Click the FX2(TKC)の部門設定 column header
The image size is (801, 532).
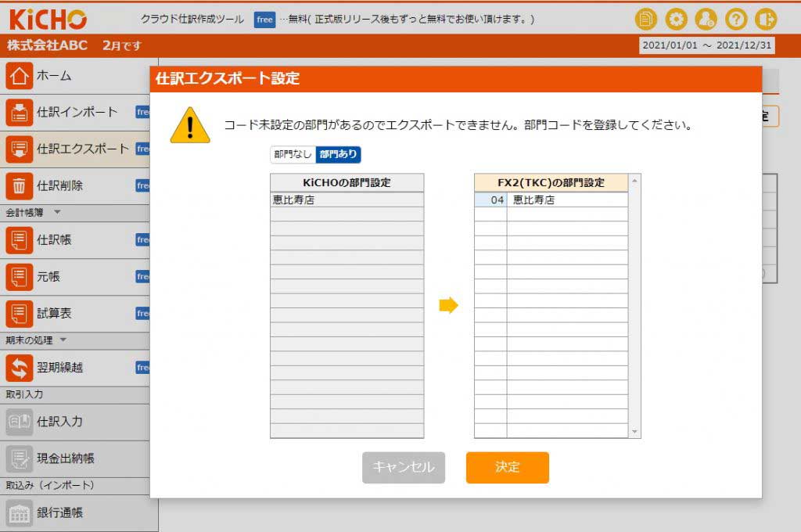click(551, 182)
